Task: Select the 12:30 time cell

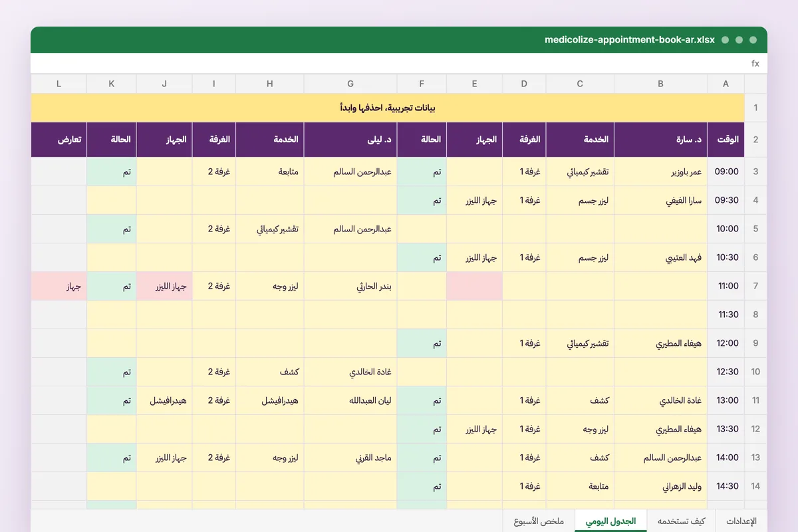Action: click(x=726, y=372)
